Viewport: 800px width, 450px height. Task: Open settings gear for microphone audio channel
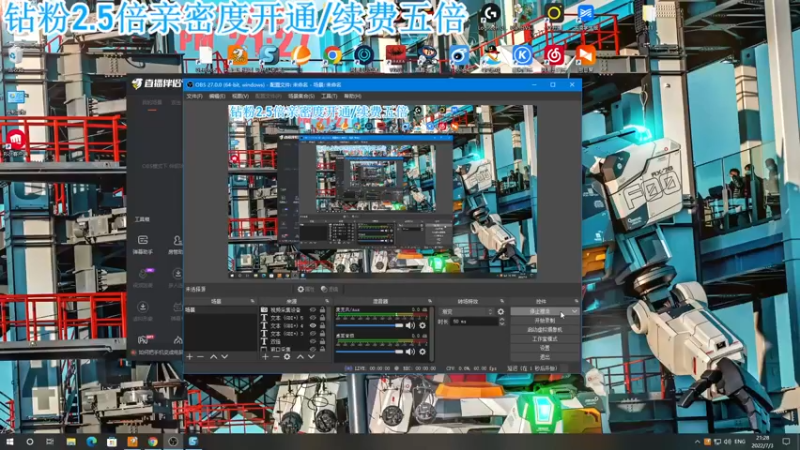[422, 325]
